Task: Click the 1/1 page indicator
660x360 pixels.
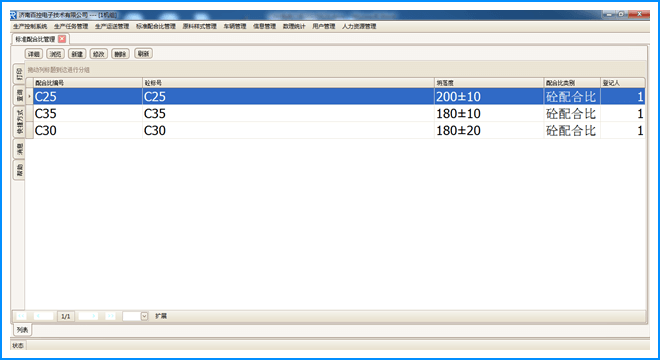Action: point(66,316)
